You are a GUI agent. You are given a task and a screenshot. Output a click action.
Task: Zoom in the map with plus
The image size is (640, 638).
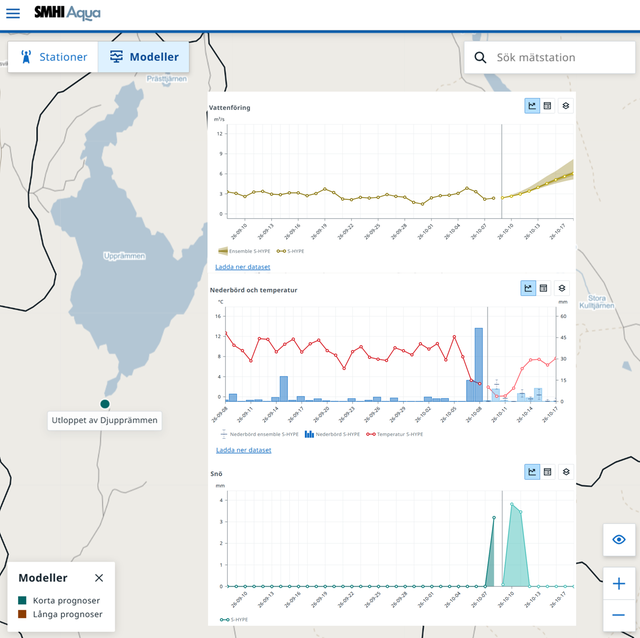(x=619, y=583)
